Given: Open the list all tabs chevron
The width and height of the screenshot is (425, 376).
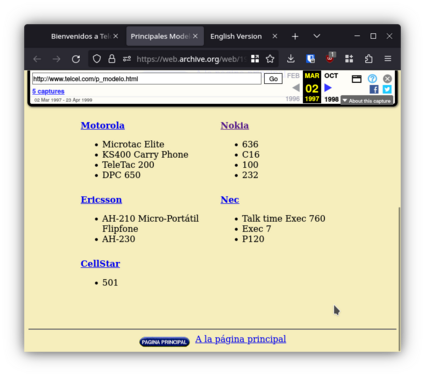Looking at the screenshot, I should click(x=317, y=36).
